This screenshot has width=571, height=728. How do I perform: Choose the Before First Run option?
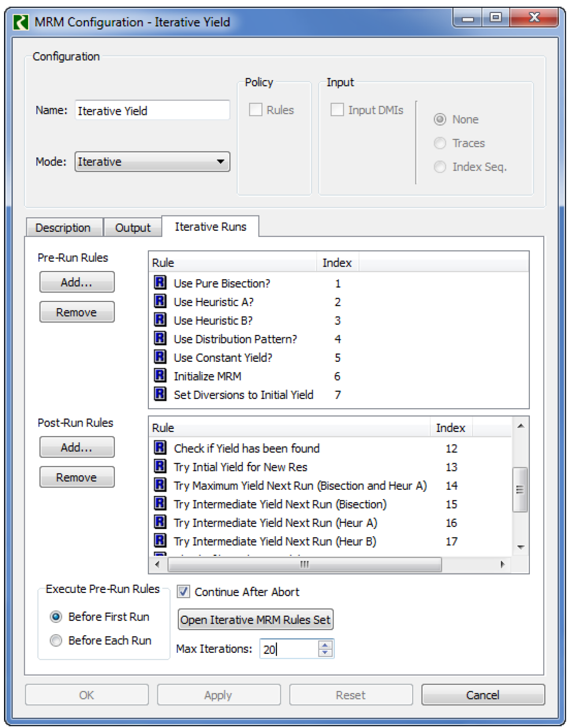[x=56, y=617]
